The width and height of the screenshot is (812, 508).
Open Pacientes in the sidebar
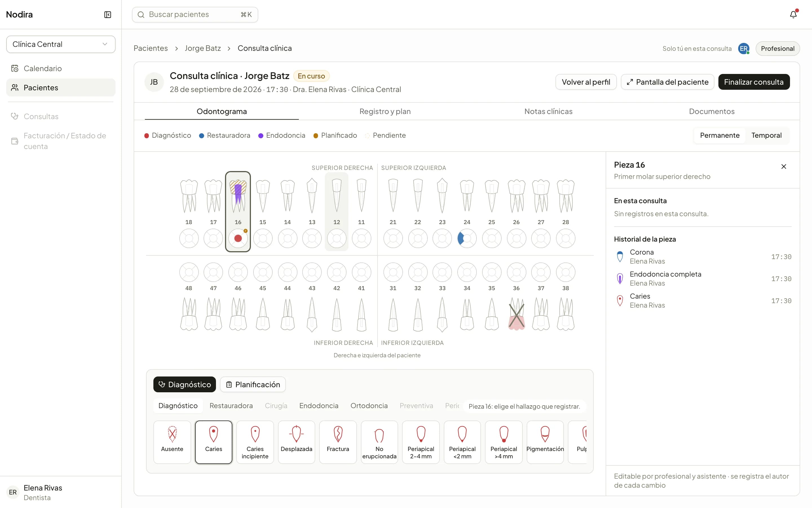click(x=61, y=88)
